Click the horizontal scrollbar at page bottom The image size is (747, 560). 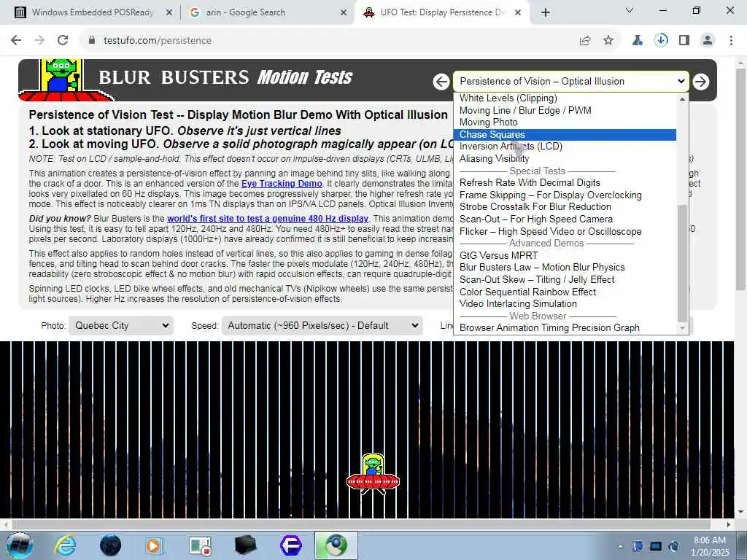[362, 524]
